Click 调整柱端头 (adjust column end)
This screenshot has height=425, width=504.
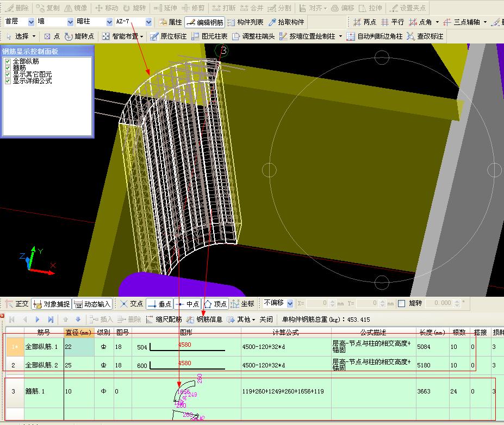(253, 36)
